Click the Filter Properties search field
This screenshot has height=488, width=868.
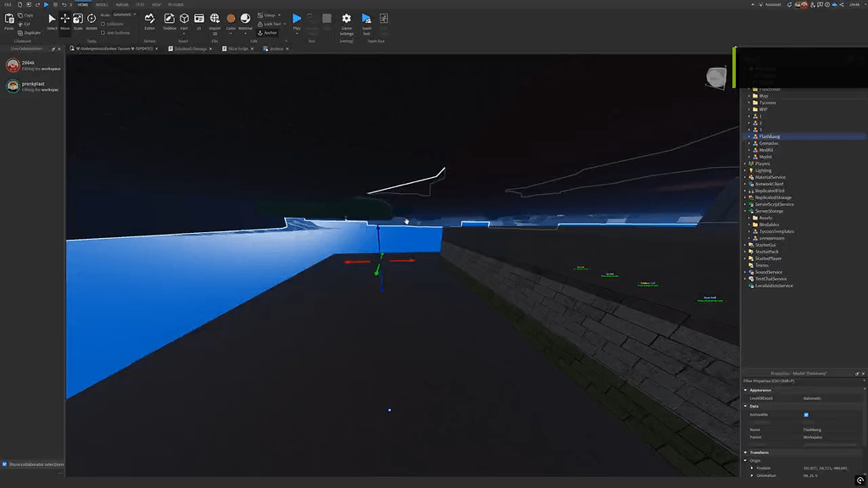click(x=788, y=380)
